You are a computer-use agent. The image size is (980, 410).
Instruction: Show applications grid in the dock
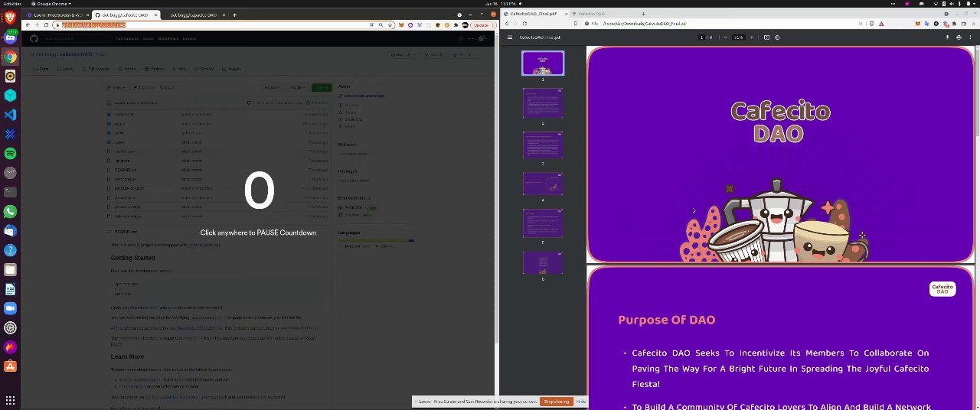point(10,399)
